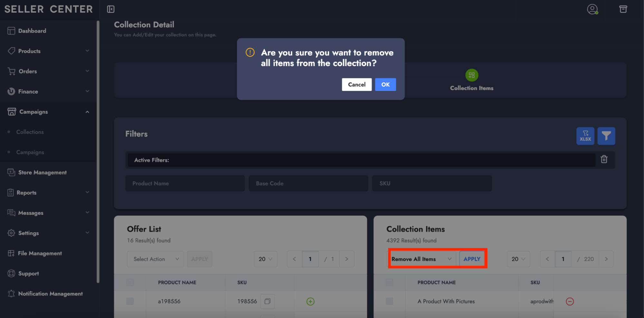Check the Offer List select-all checkbox
This screenshot has height=318, width=644.
coord(130,283)
